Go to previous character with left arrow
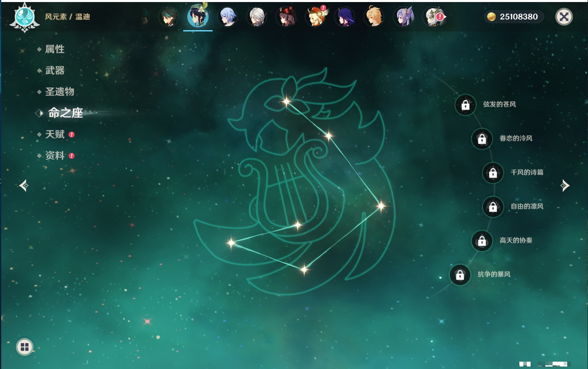 pyautogui.click(x=24, y=186)
